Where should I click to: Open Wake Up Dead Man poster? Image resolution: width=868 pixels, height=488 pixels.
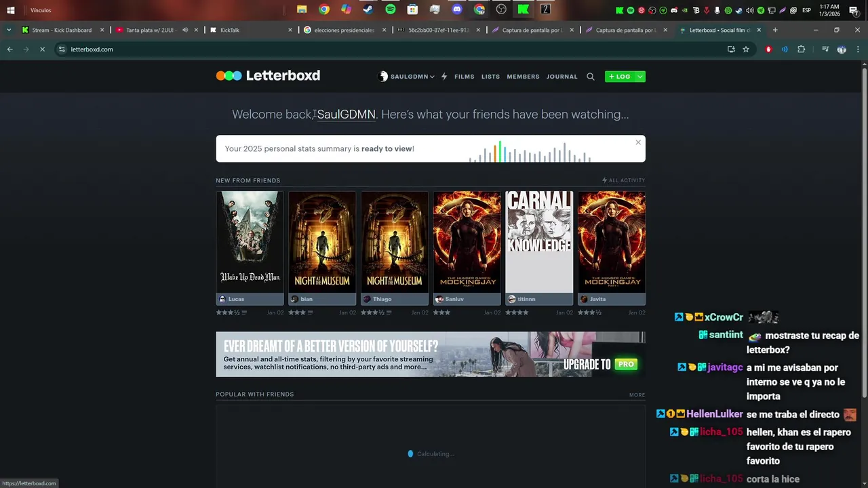[250, 242]
